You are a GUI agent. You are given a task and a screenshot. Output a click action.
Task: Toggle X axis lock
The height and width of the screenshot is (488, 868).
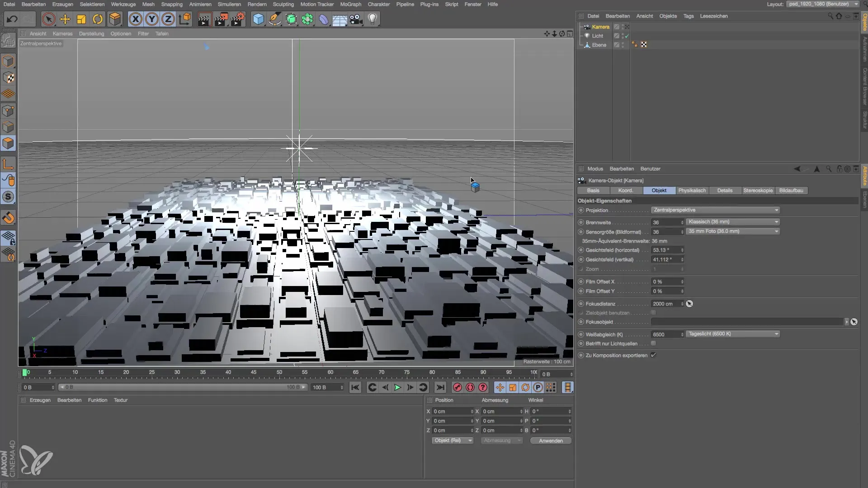tap(136, 19)
